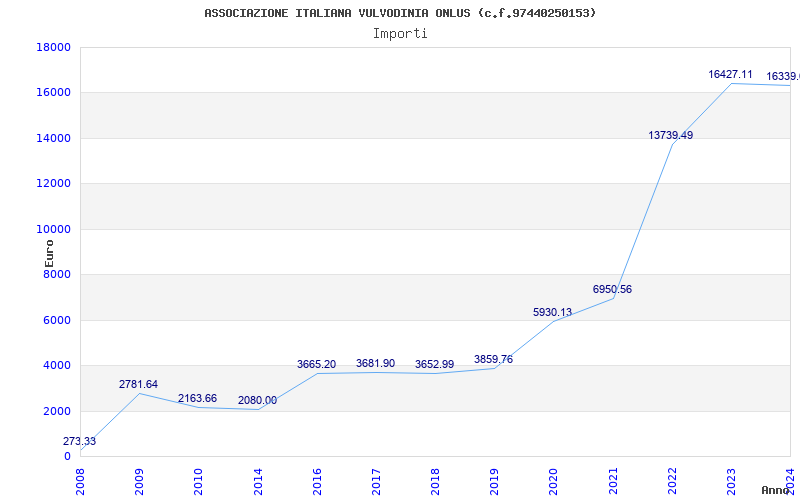The width and height of the screenshot is (800, 500).
Task: Click the 6000 y-axis tick label
Action: 57,320
